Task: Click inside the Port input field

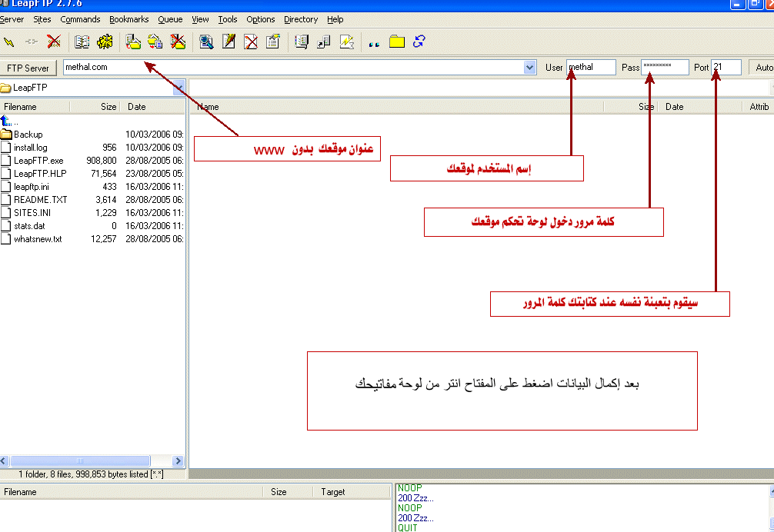Action: click(x=727, y=67)
